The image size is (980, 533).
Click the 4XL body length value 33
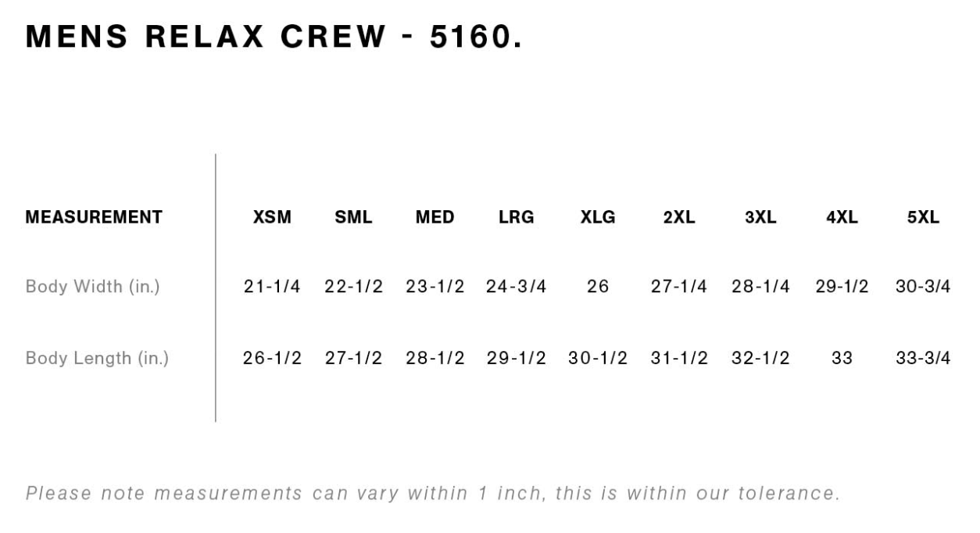(842, 359)
